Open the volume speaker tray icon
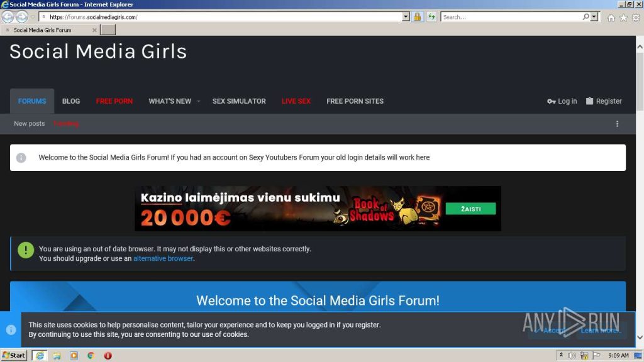The height and width of the screenshot is (362, 644). click(572, 356)
